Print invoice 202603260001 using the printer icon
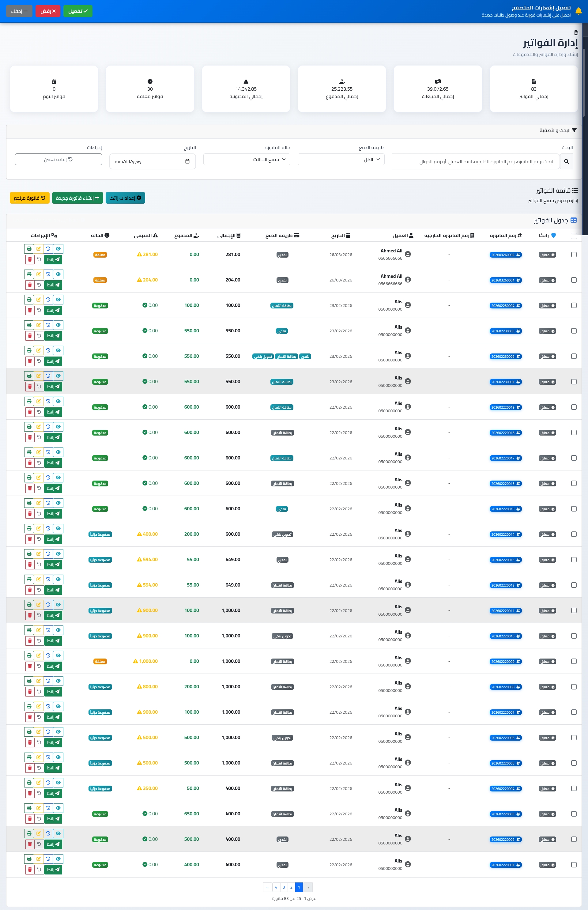 (29, 274)
